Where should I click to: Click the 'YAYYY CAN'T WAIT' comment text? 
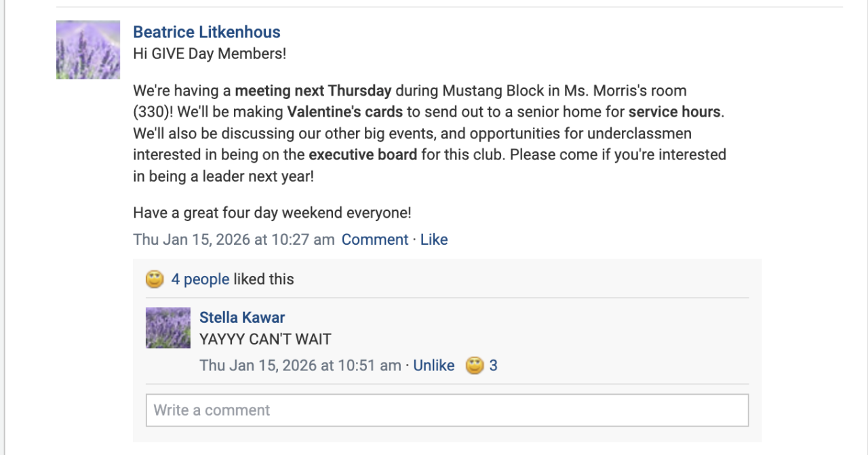point(265,339)
